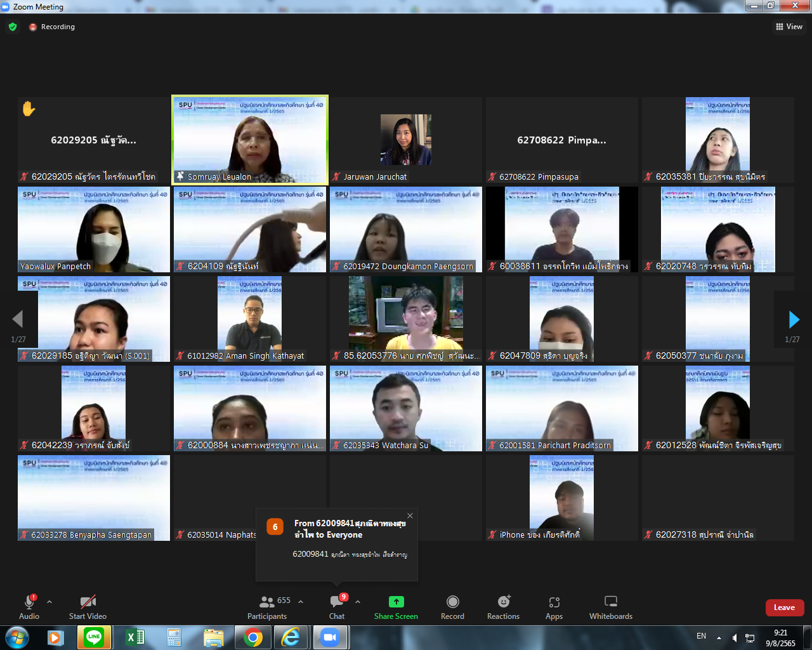Screen dimensions: 812x650
Task: Open the Reactions menu
Action: 504,606
